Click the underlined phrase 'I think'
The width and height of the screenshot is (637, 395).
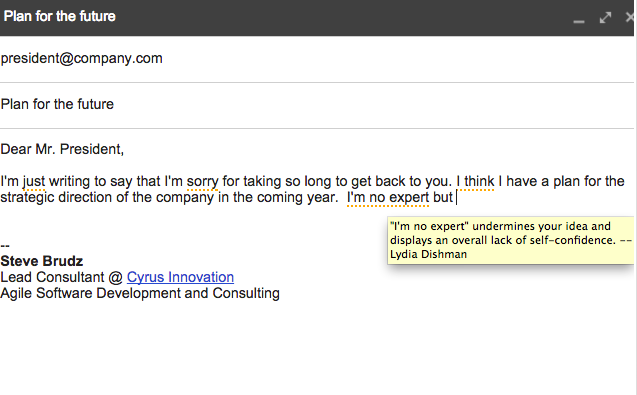[475, 181]
